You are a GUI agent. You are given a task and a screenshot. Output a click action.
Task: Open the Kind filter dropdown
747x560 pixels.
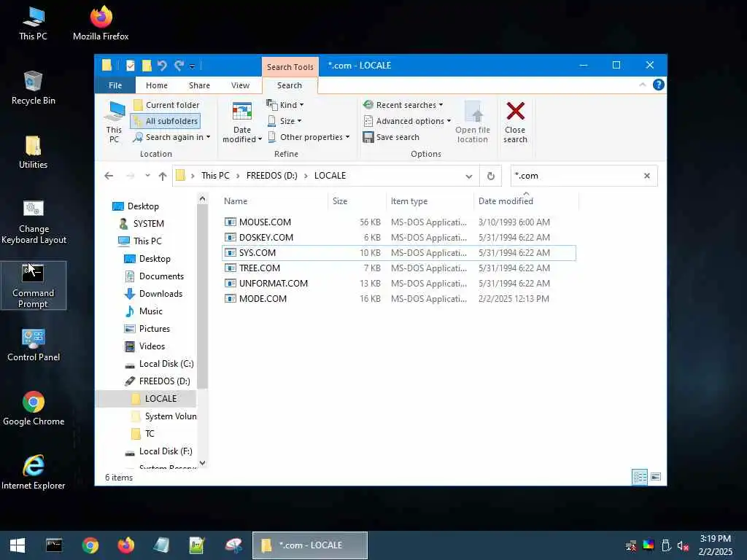[x=285, y=105]
